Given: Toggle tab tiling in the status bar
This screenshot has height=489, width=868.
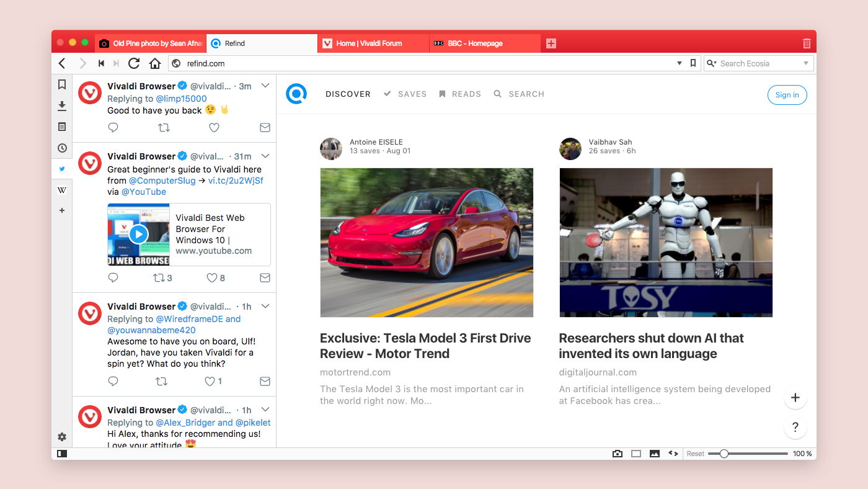Looking at the screenshot, I should click(636, 454).
